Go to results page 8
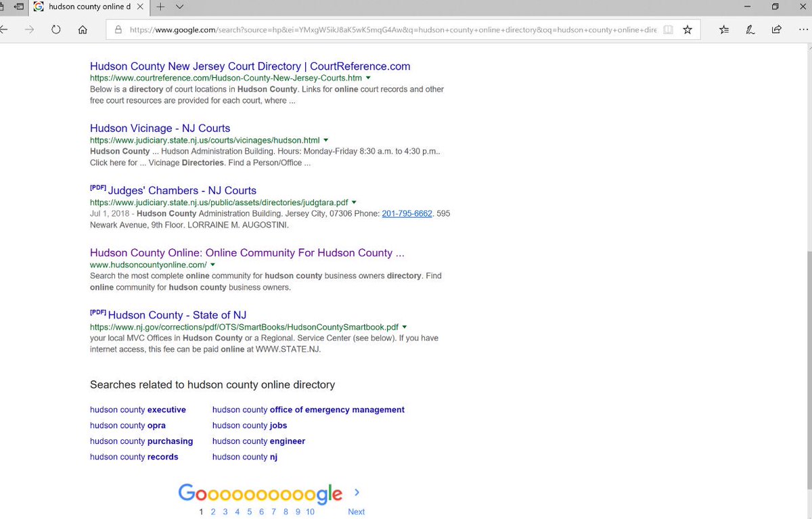The height and width of the screenshot is (519, 812). pos(286,512)
